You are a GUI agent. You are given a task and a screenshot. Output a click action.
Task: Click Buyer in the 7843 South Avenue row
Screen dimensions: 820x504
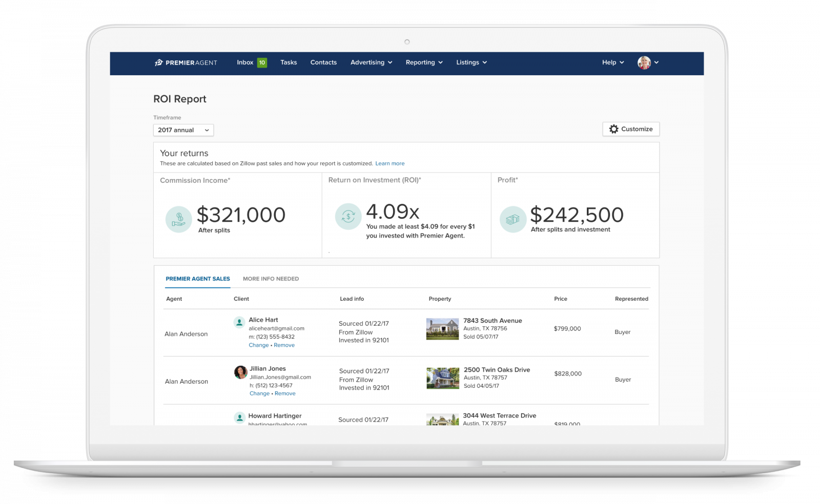623,332
